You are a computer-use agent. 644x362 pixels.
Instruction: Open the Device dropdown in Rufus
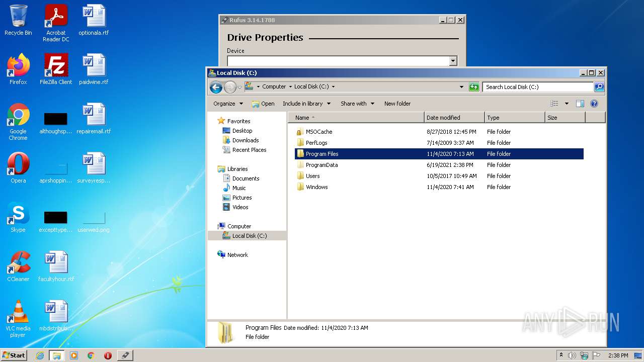453,61
